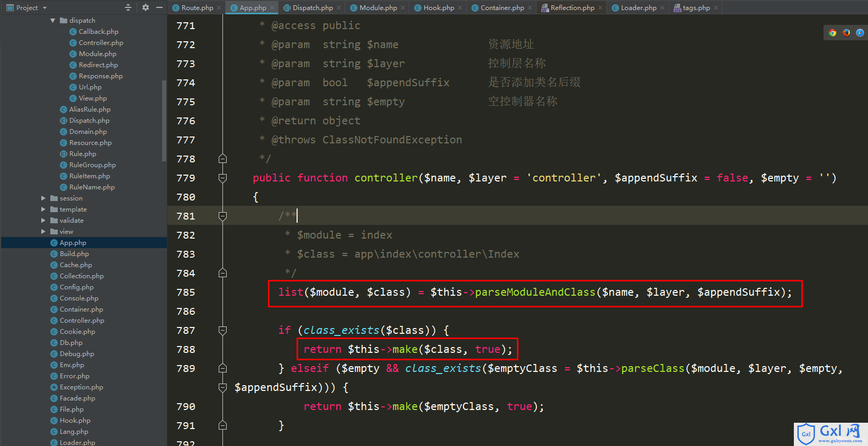Close the Reflection.php editor tab

click(x=601, y=8)
